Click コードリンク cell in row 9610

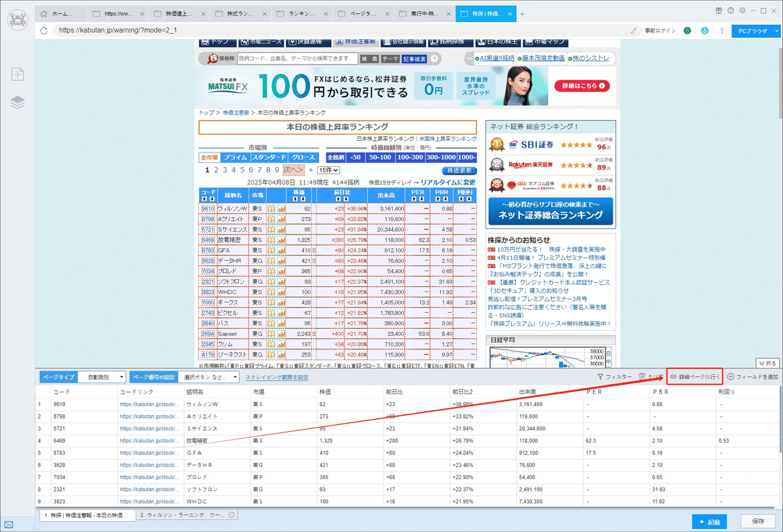click(149, 404)
